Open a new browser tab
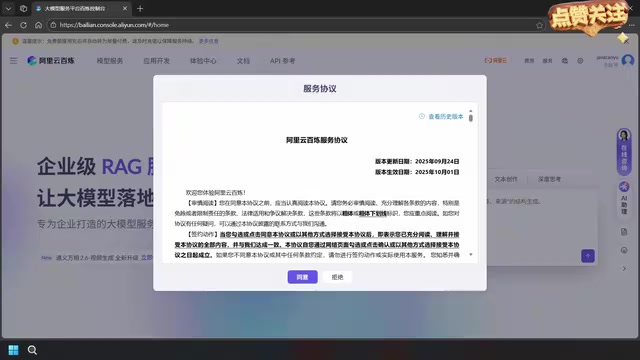This screenshot has width=640, height=360. pos(140,8)
